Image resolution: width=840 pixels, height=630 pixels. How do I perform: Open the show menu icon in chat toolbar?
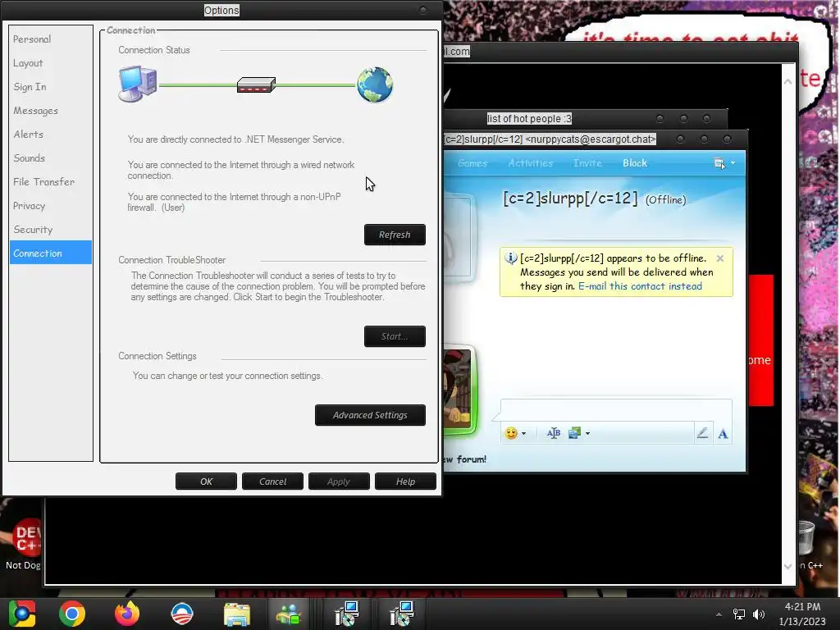719,163
